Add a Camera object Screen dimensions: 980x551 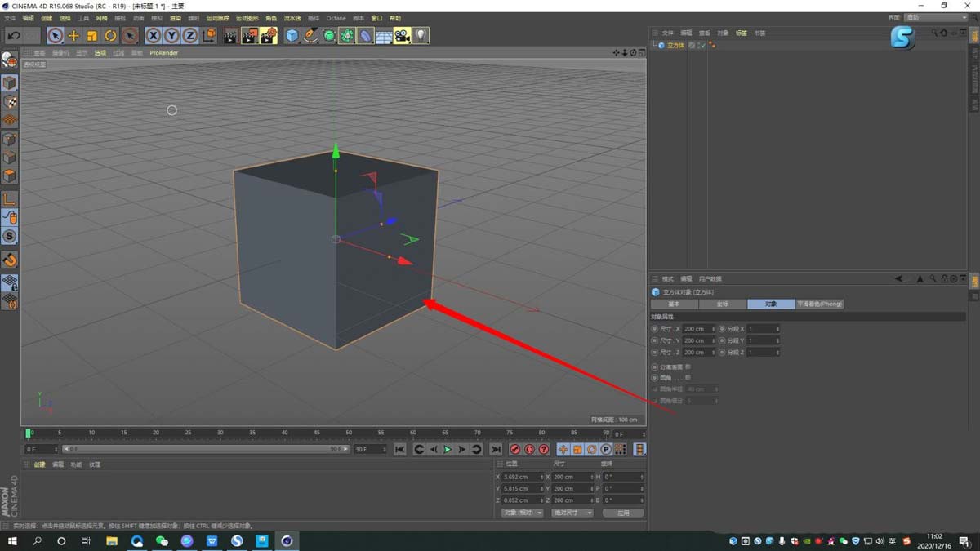click(x=402, y=35)
